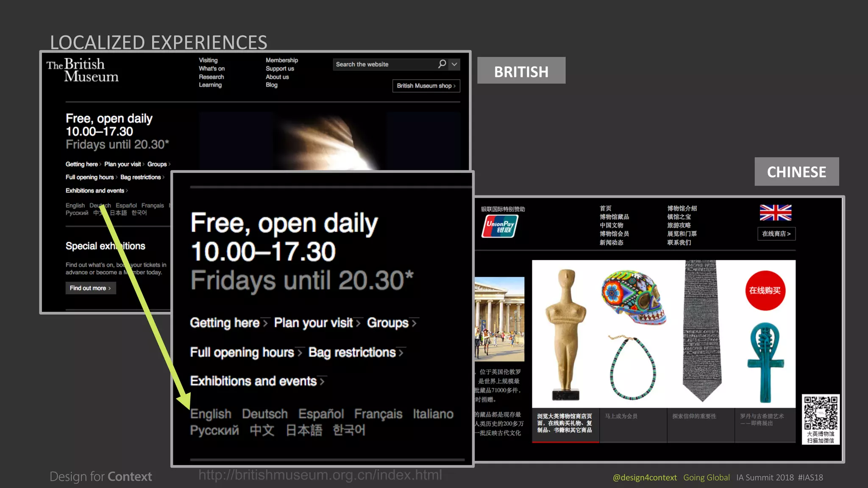
Task: Click the search magnifier icon
Action: coord(442,64)
